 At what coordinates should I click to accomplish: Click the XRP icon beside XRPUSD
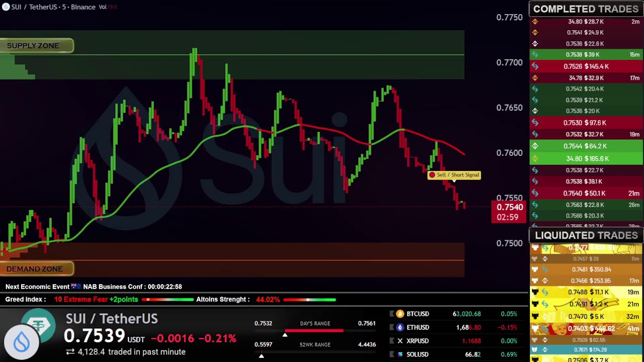tap(400, 341)
